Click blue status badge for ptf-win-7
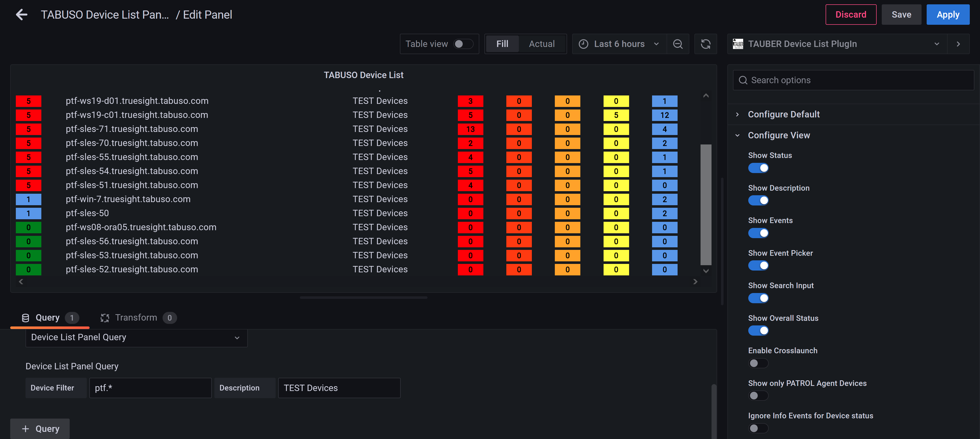The height and width of the screenshot is (439, 980). (29, 199)
